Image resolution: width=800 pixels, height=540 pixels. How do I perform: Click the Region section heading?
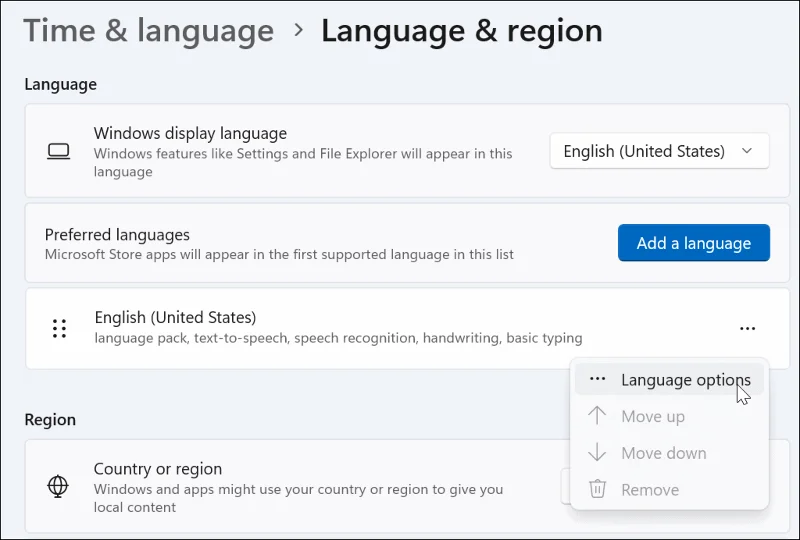(x=50, y=420)
